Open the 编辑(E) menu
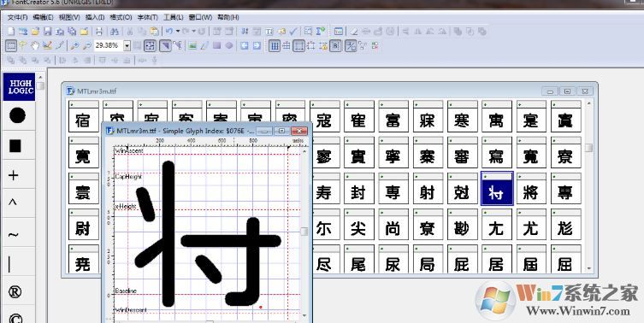644x323 pixels. tap(43, 17)
